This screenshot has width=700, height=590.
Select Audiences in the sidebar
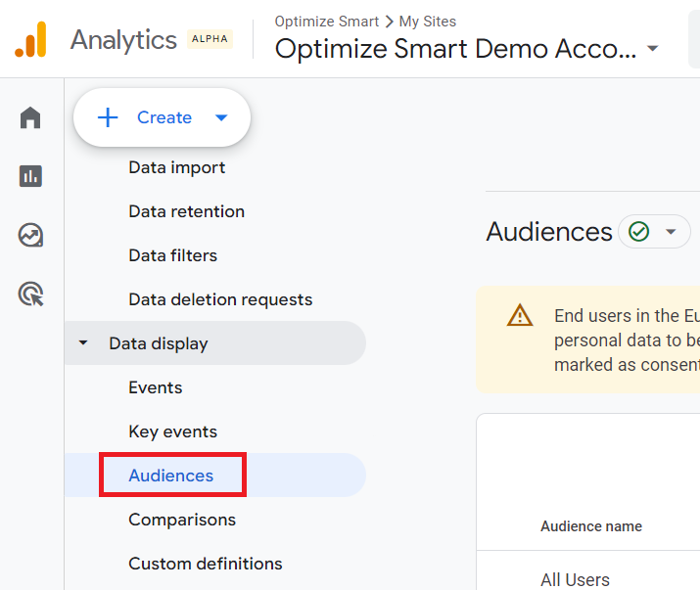(171, 476)
